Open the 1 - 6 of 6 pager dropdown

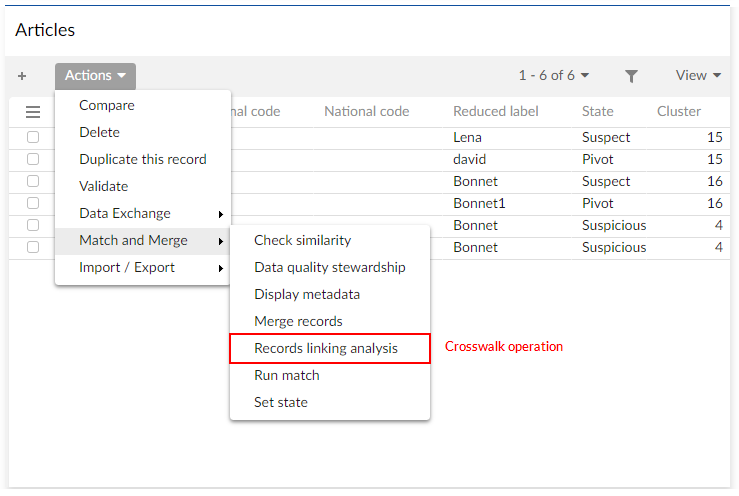pyautogui.click(x=553, y=76)
